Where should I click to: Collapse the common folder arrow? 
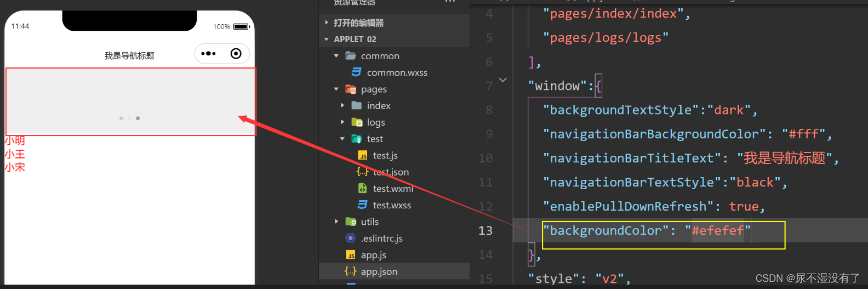coord(336,56)
